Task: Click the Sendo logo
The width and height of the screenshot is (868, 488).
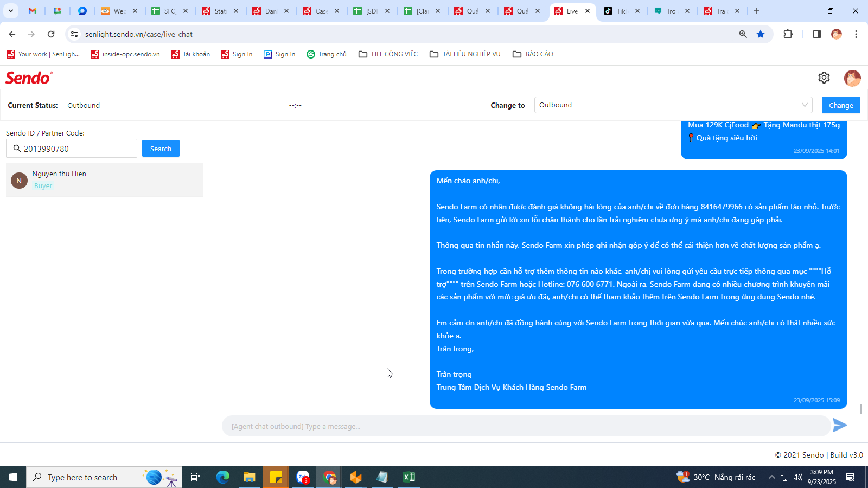Action: tap(29, 78)
